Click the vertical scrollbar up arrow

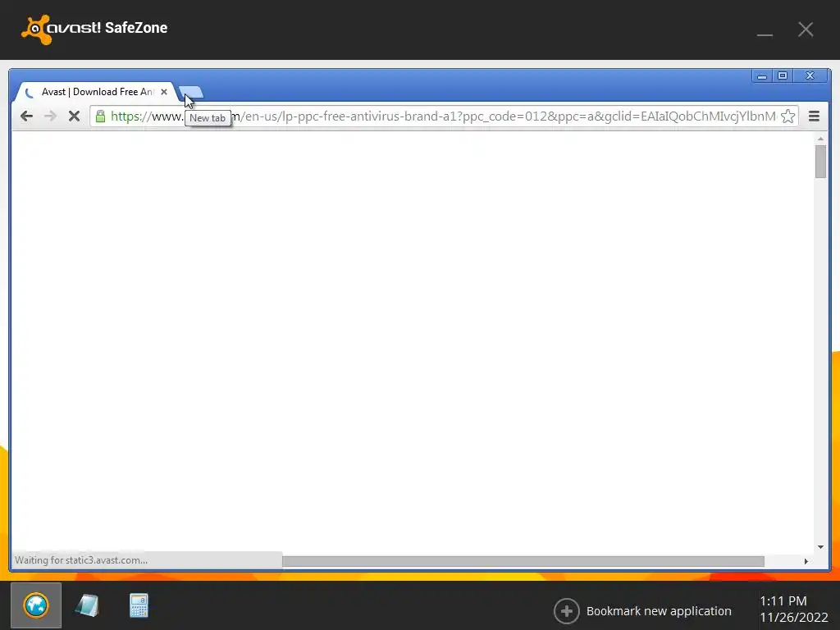(x=820, y=139)
